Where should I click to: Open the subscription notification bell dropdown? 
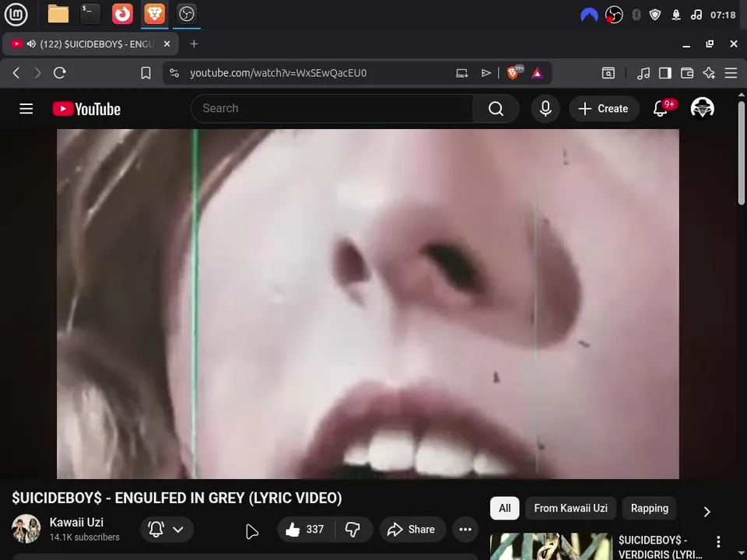167,529
